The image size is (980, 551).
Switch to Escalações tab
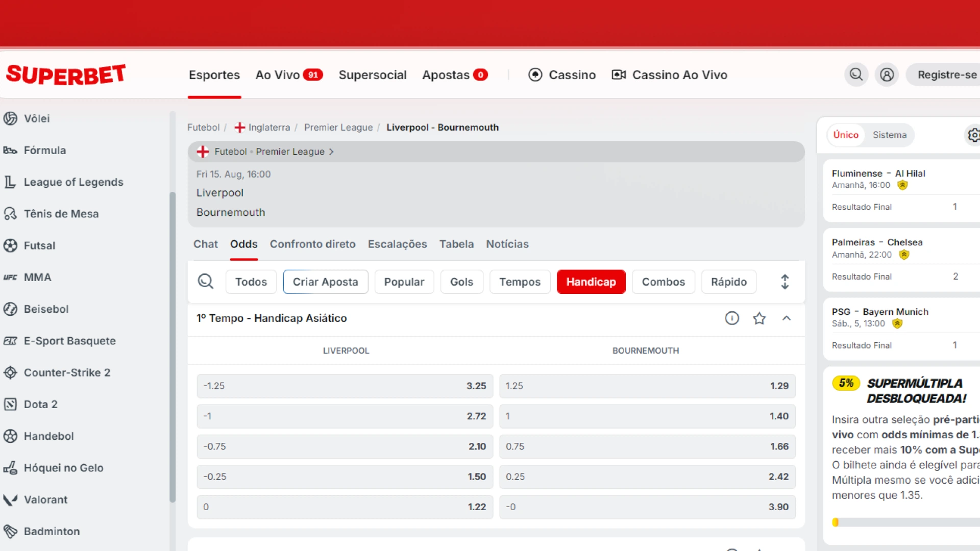tap(397, 244)
